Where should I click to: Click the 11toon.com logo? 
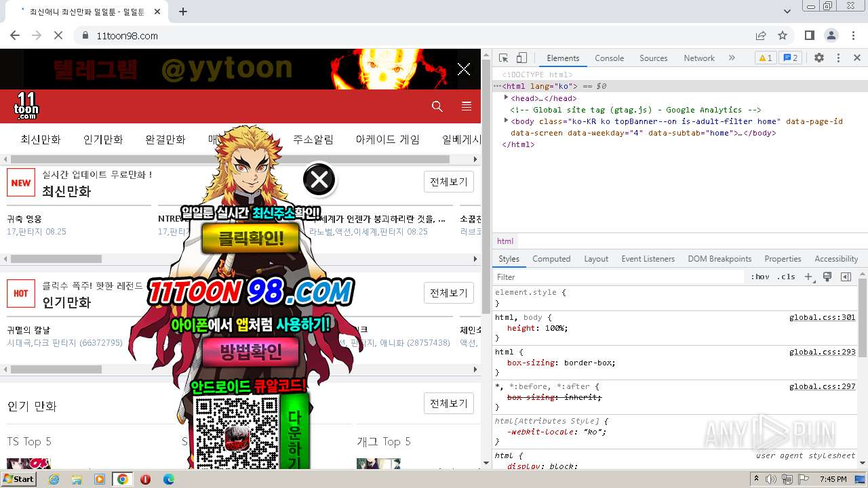point(26,106)
